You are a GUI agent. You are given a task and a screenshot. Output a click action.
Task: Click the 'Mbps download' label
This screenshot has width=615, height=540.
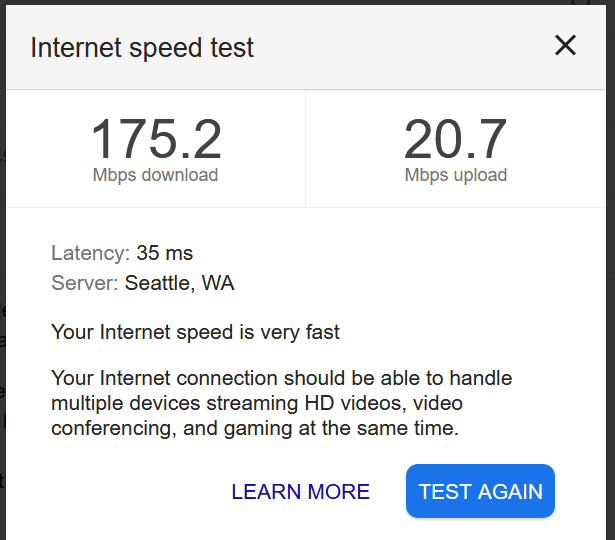pos(155,175)
